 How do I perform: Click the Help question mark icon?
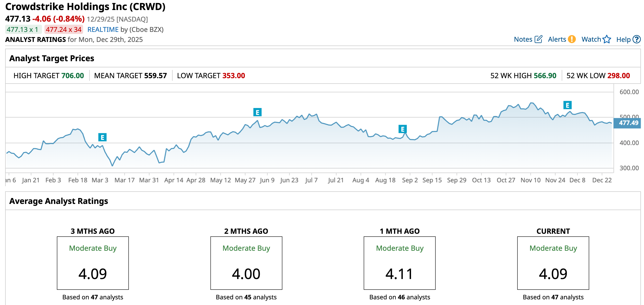tap(637, 39)
